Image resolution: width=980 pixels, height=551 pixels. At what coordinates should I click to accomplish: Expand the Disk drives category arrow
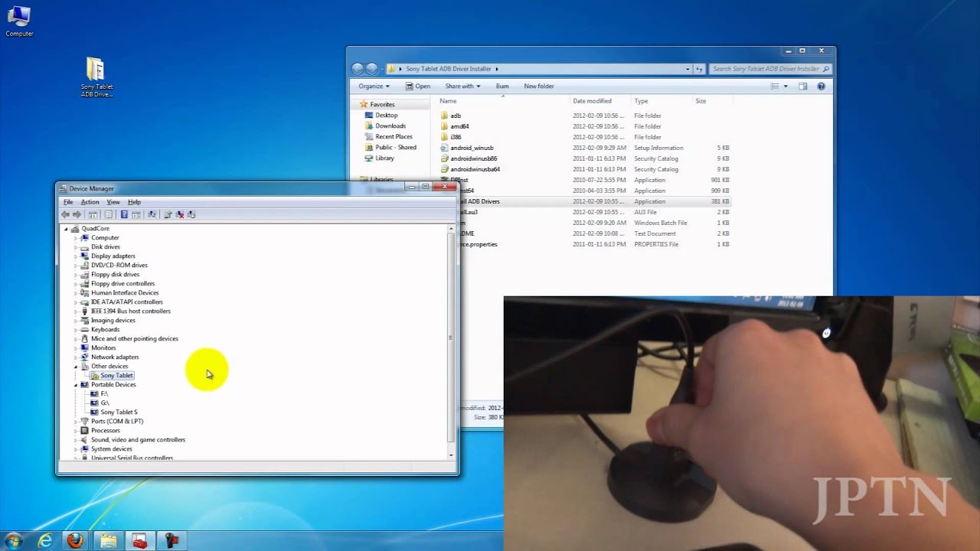[76, 247]
